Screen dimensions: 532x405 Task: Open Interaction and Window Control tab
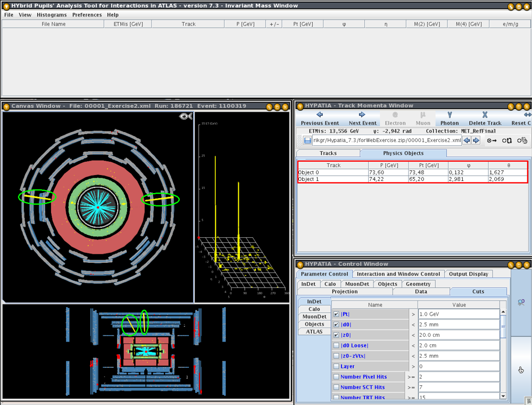397,274
